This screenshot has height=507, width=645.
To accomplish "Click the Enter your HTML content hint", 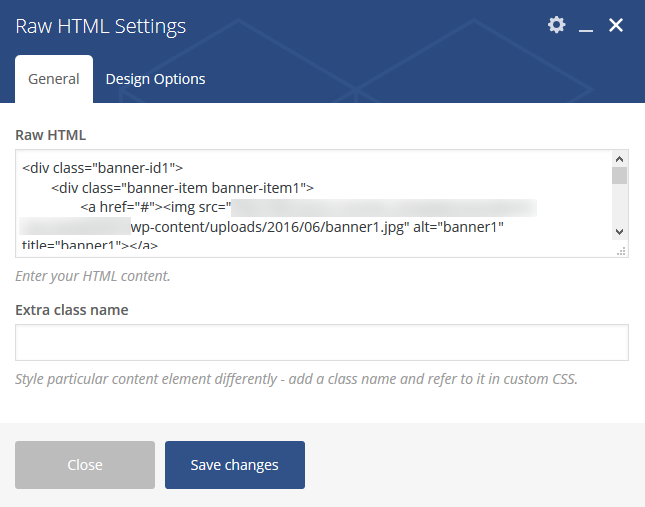I will click(x=93, y=276).
